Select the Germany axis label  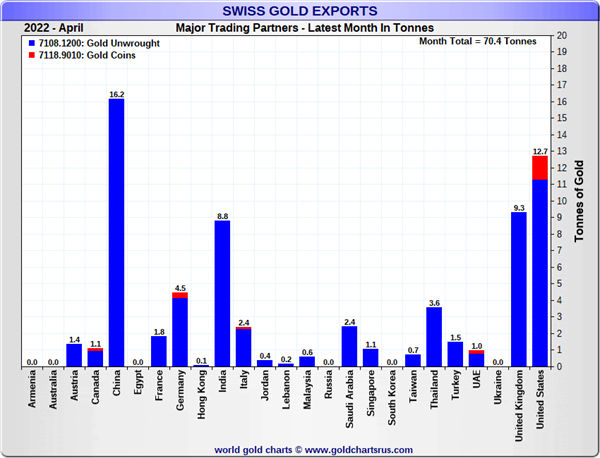(180, 390)
